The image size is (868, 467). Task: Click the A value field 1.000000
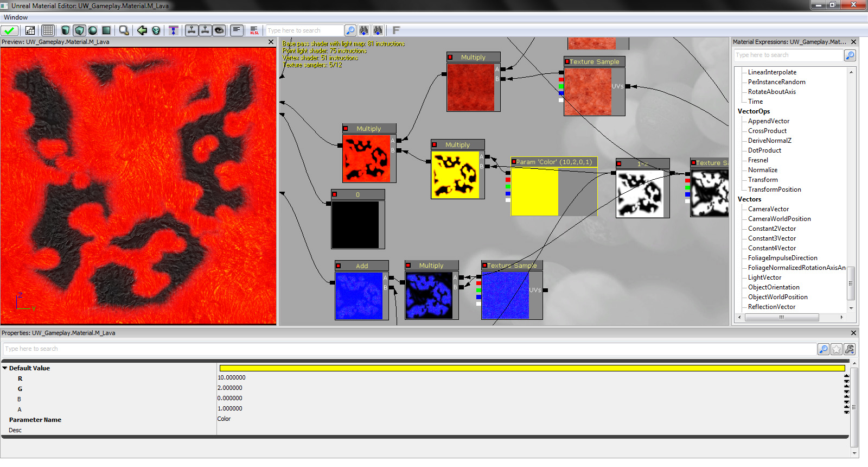pos(530,409)
